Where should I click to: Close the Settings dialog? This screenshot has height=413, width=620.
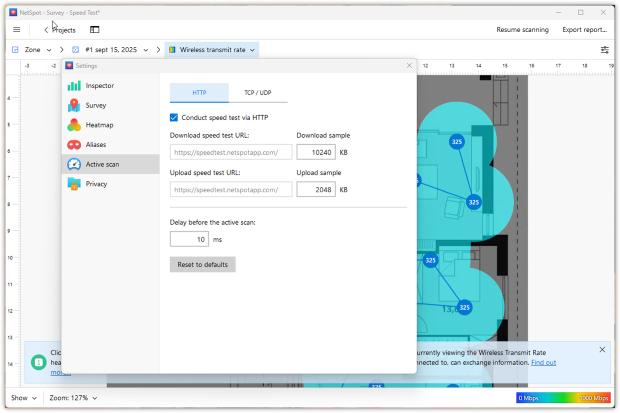[x=409, y=65]
